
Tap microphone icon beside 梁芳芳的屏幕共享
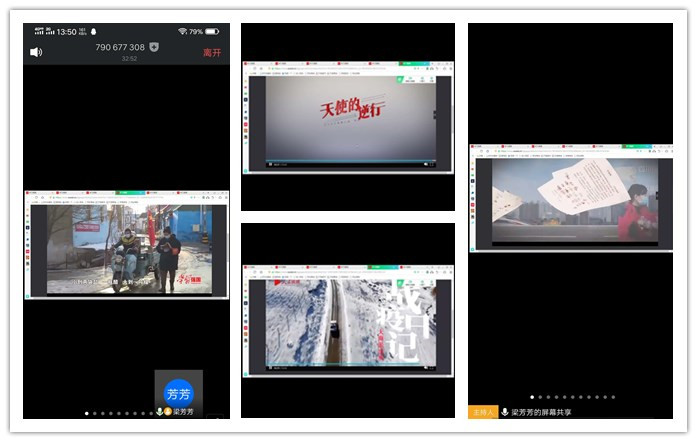coord(504,412)
